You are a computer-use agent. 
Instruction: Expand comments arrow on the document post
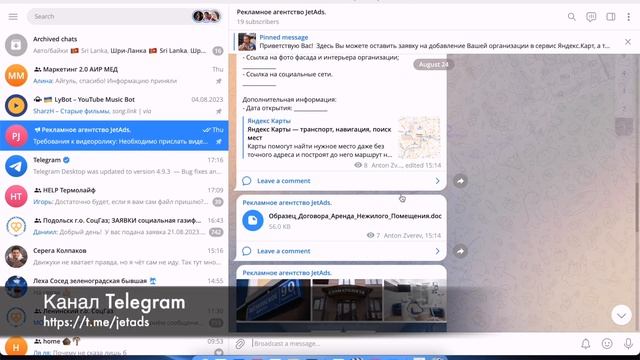437,251
